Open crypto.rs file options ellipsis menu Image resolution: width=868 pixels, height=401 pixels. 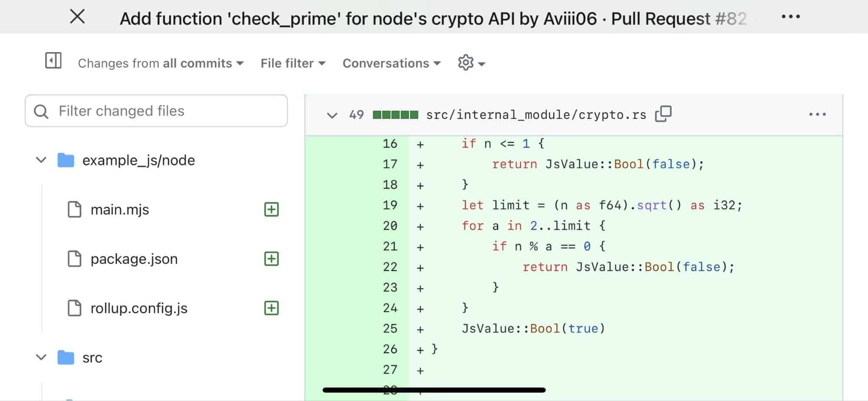point(817,115)
